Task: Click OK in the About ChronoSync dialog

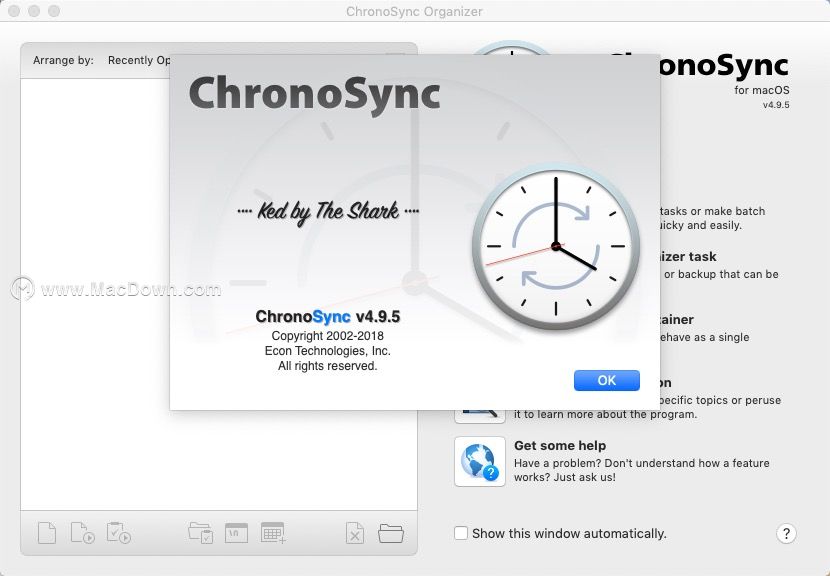Action: [607, 380]
